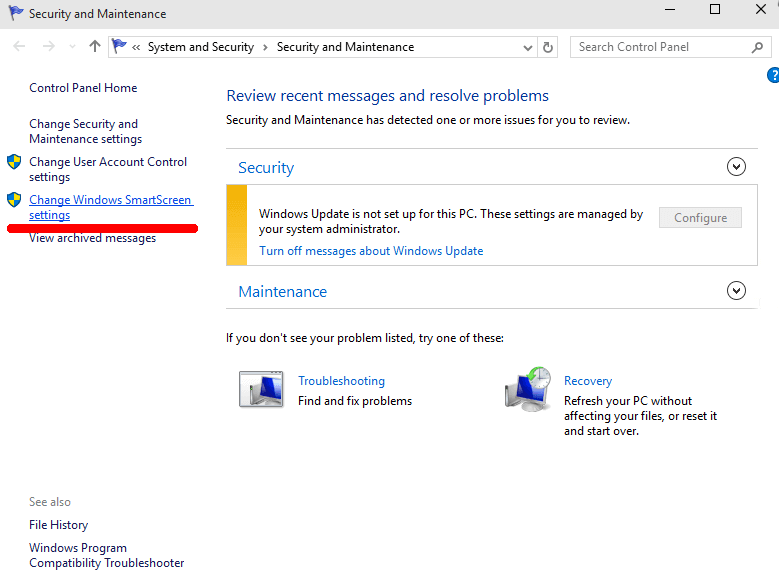Click the Forward navigation arrow
The height and width of the screenshot is (578, 779).
click(x=49, y=47)
